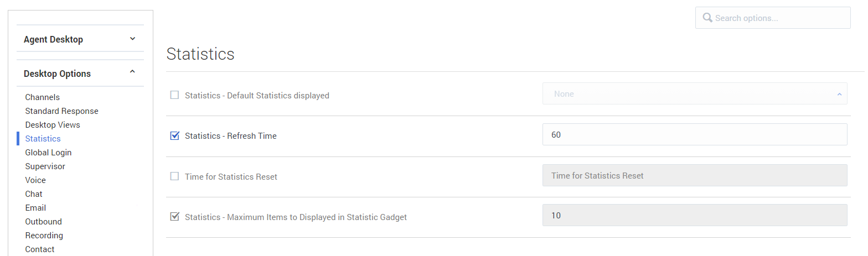868x256 pixels.
Task: Toggle Maximum Items to Displayed checkbox
Action: click(x=175, y=217)
